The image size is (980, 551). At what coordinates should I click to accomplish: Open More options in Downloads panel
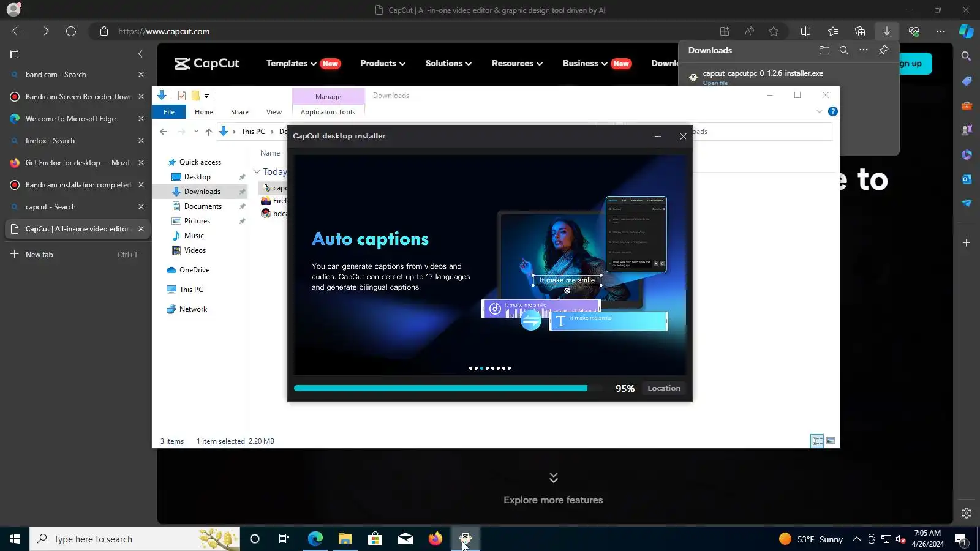(x=864, y=50)
